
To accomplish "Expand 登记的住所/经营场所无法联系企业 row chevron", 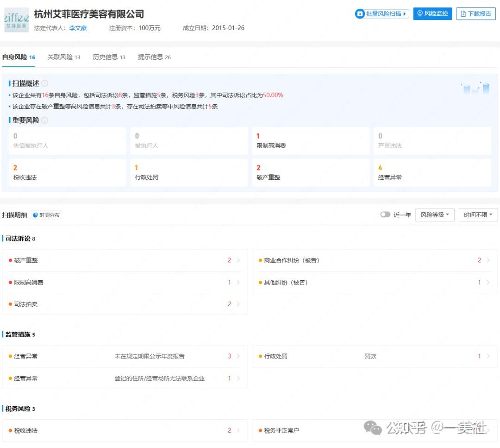I will 238,379.
